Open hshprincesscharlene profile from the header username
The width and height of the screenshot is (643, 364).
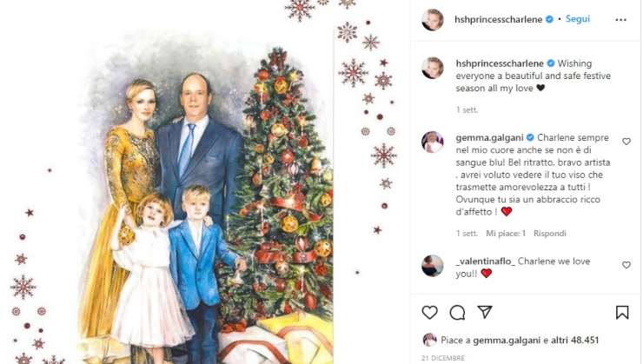click(498, 19)
